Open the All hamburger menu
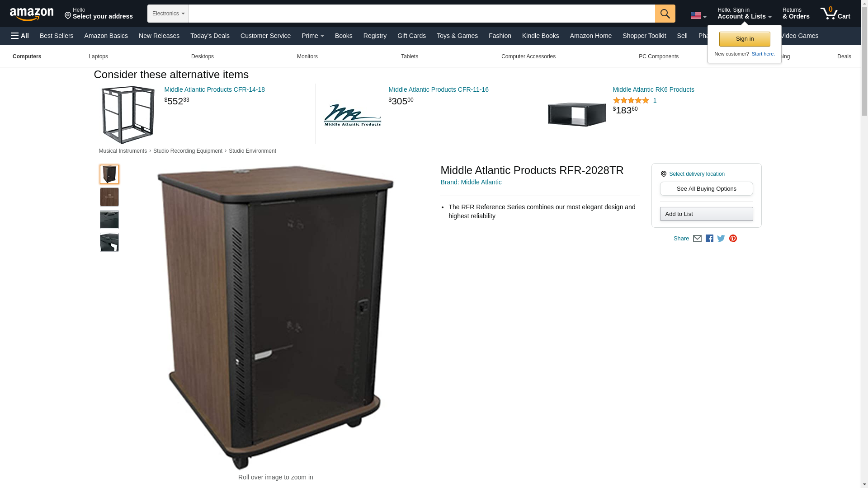 point(20,36)
